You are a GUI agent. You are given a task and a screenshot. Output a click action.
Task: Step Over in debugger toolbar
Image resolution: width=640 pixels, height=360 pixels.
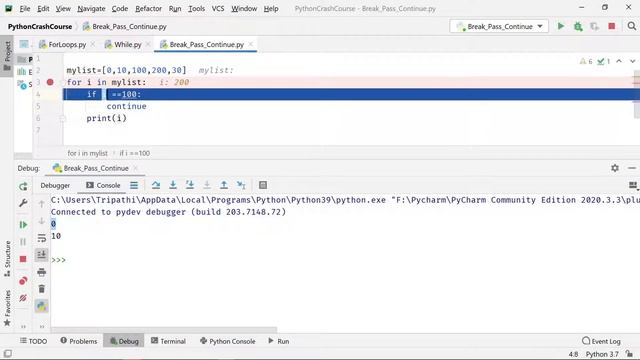[x=156, y=185]
